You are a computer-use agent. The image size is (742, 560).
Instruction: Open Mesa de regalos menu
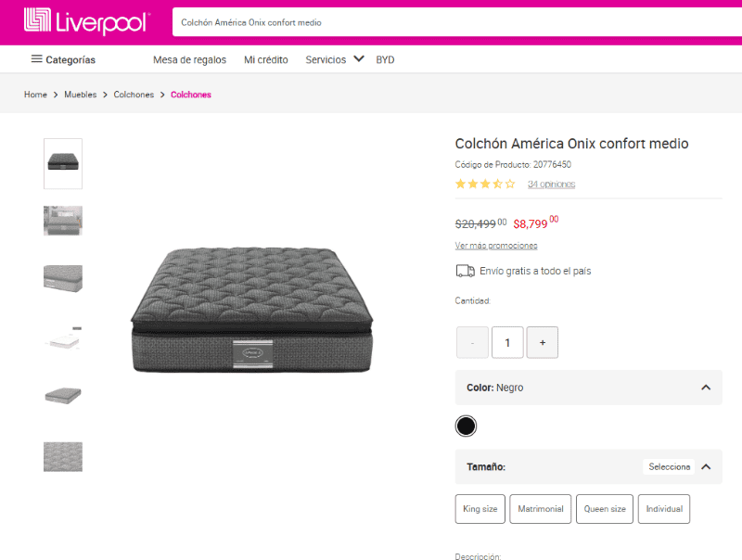pyautogui.click(x=189, y=59)
